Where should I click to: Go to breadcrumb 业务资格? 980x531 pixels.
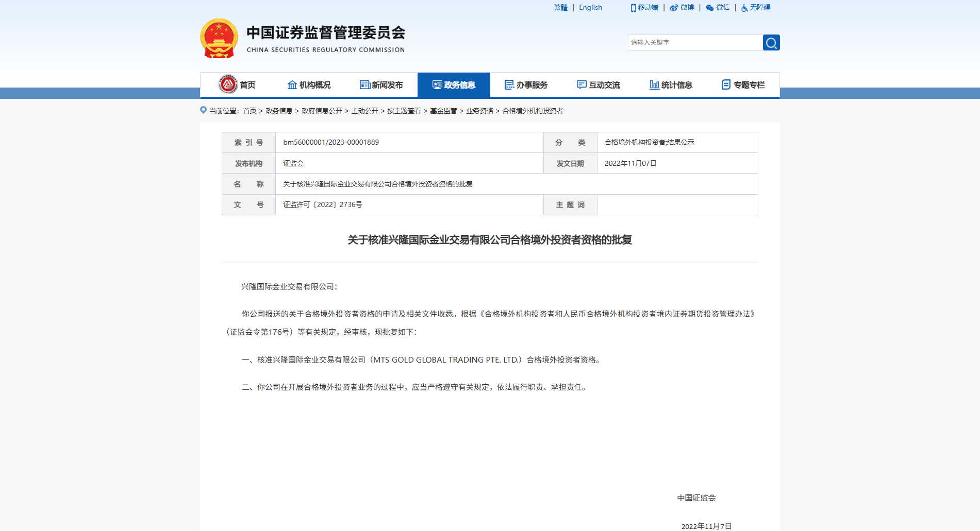tap(479, 111)
